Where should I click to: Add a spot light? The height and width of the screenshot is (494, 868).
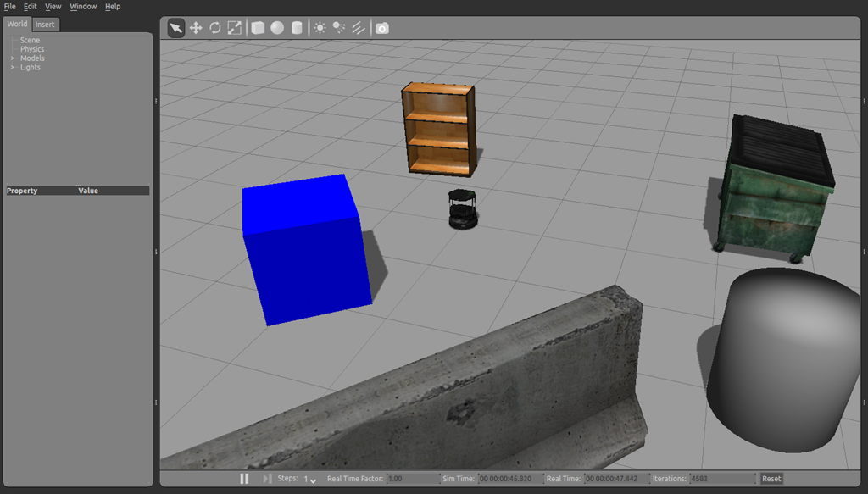pyautogui.click(x=339, y=28)
